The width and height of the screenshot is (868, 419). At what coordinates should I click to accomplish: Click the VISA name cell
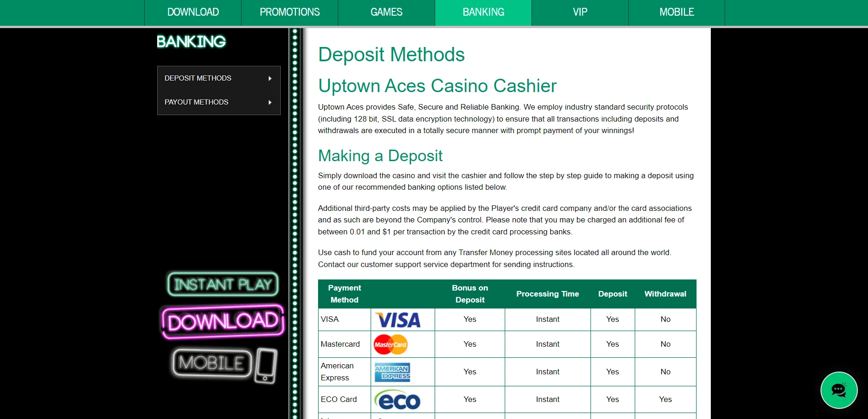[344, 320]
